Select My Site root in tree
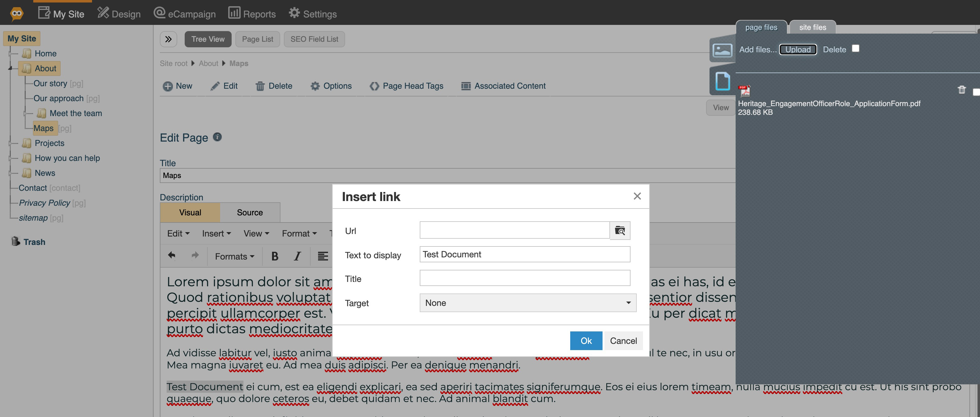Viewport: 980px width, 417px height. pyautogui.click(x=22, y=39)
